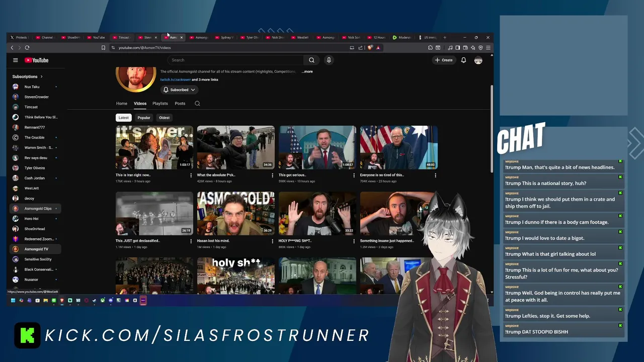Open the Xbox app from the taskbar

pyautogui.click(x=103, y=300)
